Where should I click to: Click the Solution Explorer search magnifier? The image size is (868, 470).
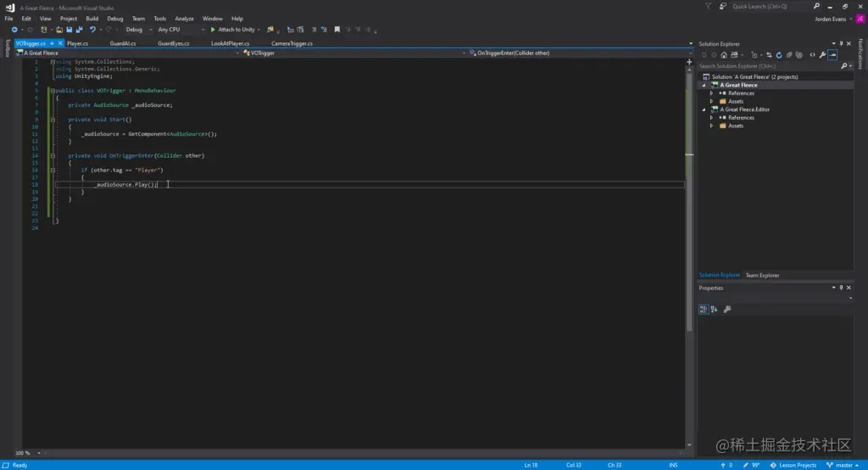click(843, 66)
